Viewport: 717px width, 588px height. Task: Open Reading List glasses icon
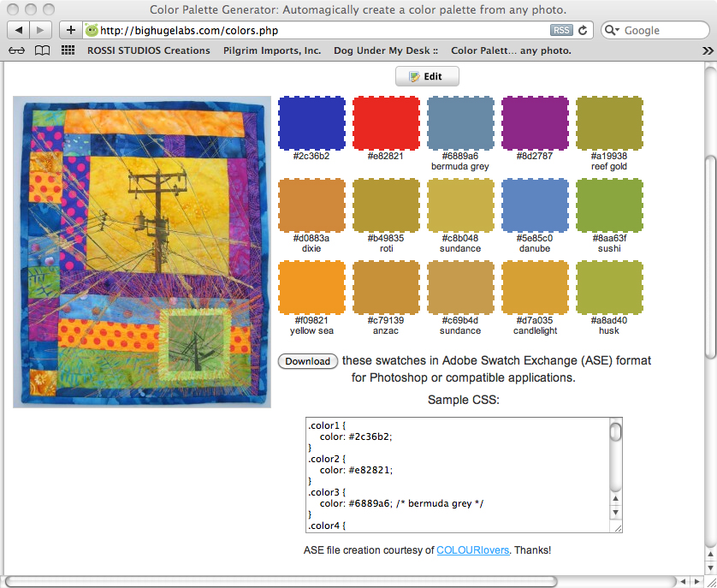(x=16, y=50)
